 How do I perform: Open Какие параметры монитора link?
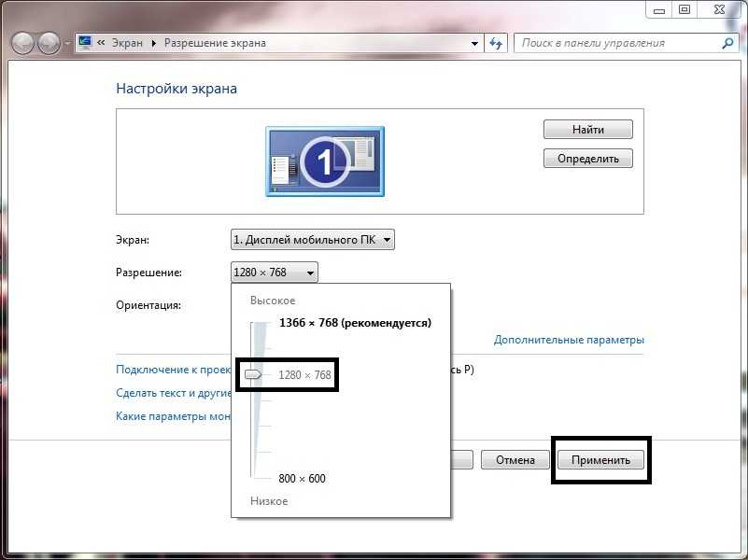point(174,416)
